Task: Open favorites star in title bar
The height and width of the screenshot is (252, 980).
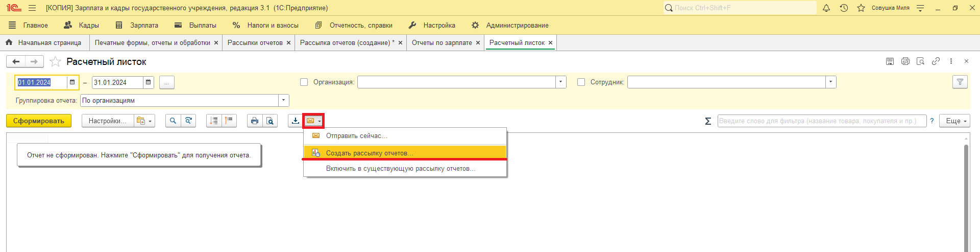Action: pyautogui.click(x=861, y=8)
